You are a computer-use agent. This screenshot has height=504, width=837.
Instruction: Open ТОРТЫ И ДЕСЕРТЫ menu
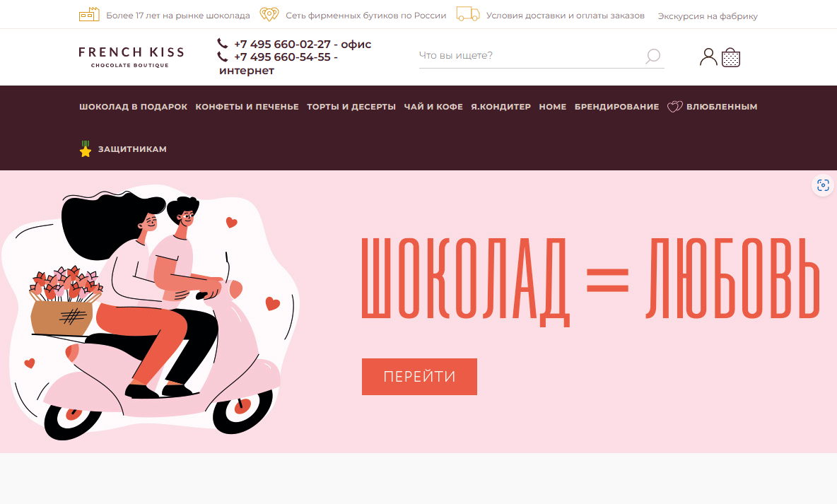coord(351,107)
